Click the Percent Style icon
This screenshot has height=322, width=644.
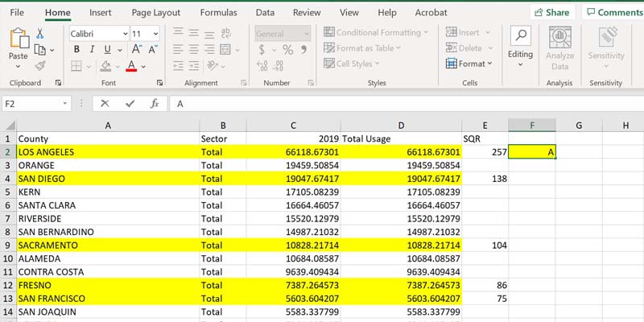point(287,50)
